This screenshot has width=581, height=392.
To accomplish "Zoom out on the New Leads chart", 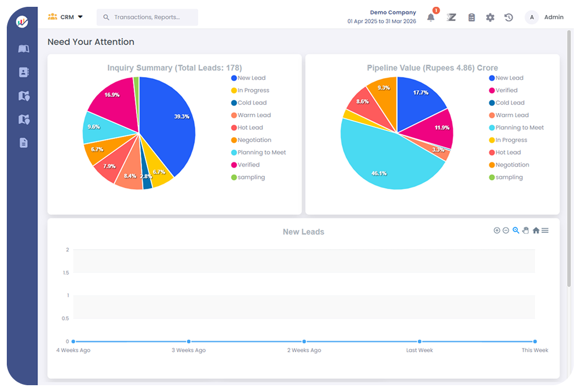I will pos(506,231).
